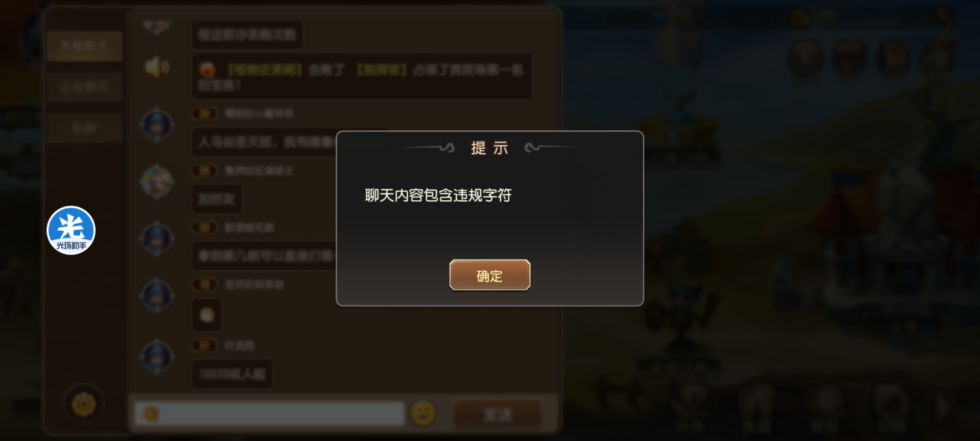
Task: Open the emoji smiley picker
Action: tap(423, 413)
